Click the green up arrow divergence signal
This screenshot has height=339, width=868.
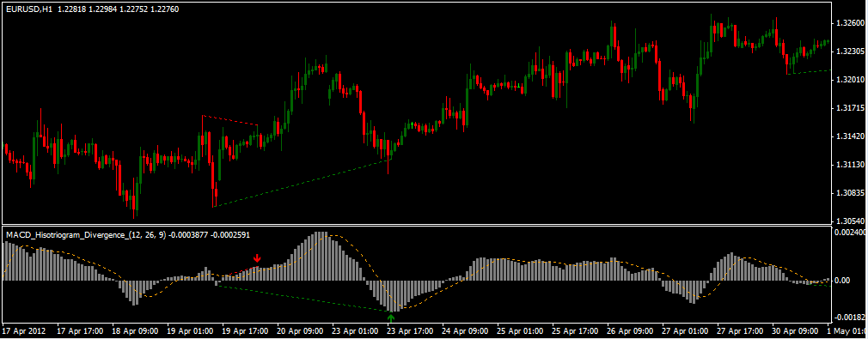tap(391, 318)
